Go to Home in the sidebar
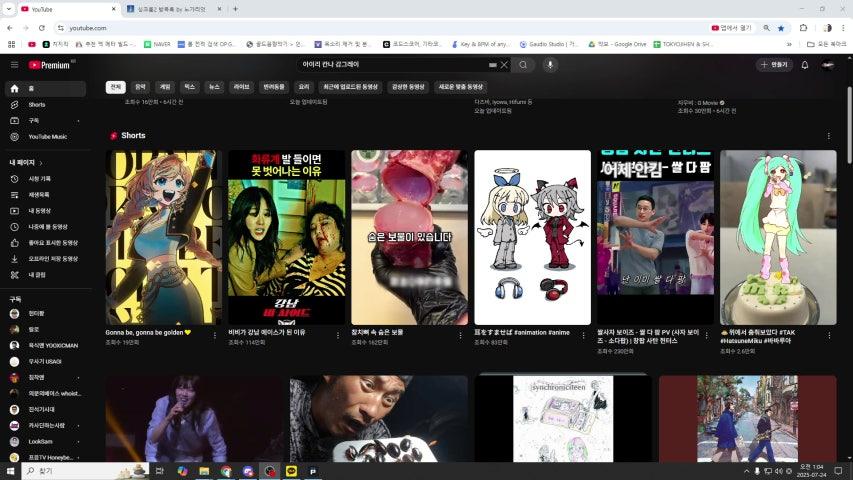The height and width of the screenshot is (480, 853). (x=46, y=88)
